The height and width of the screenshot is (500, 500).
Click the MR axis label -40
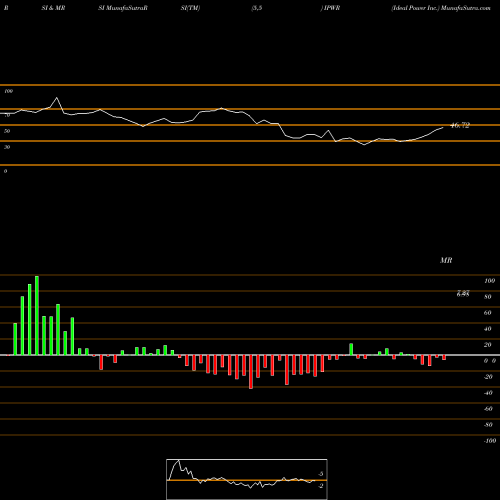pyautogui.click(x=488, y=393)
